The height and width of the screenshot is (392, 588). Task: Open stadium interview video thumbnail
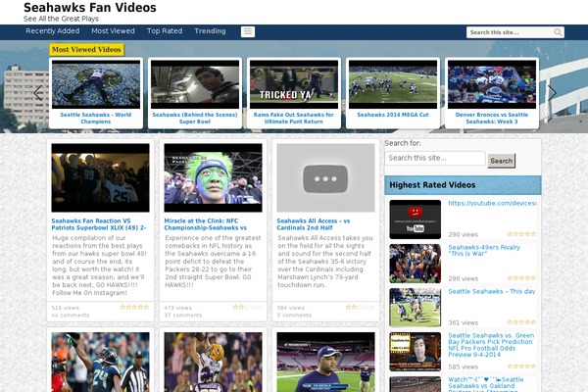[325, 362]
